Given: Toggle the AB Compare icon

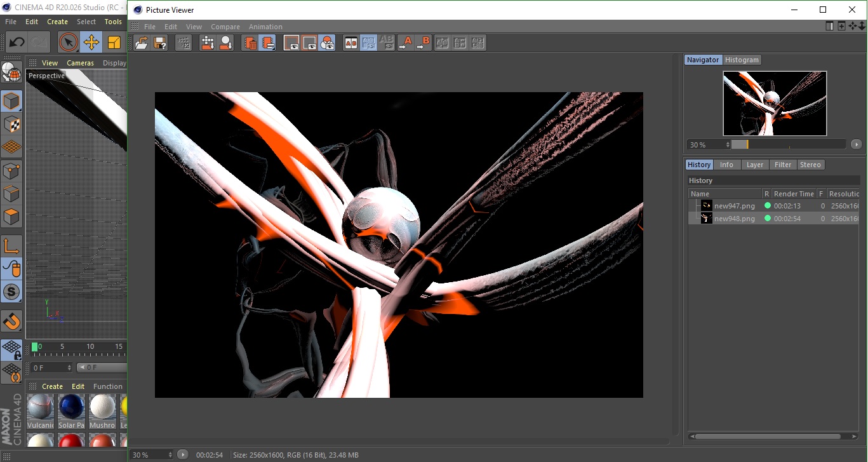Looking at the screenshot, I should coord(351,43).
